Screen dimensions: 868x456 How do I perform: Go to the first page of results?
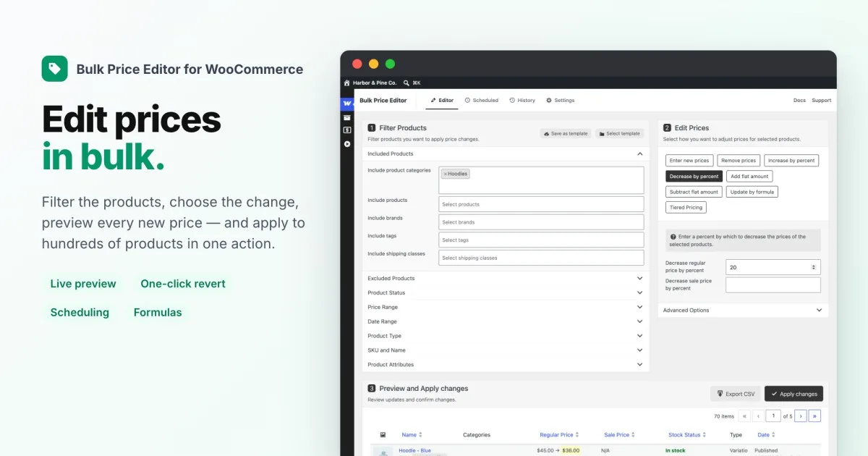pyautogui.click(x=744, y=416)
